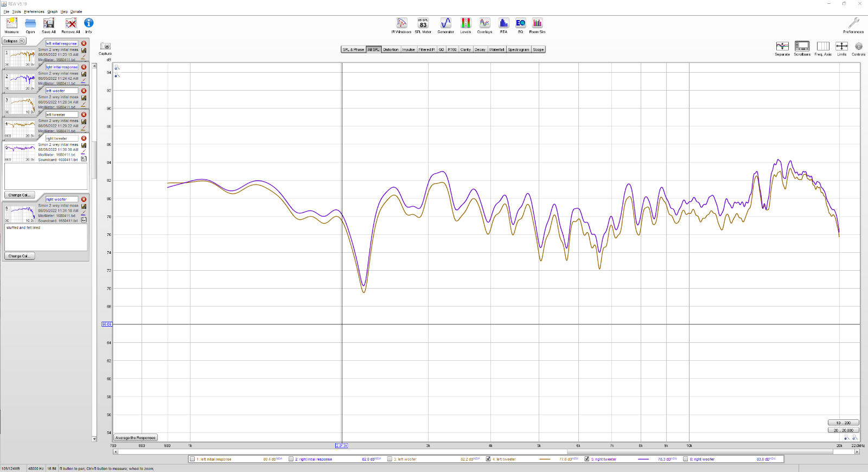Delete the right tweeter measurement
This screenshot has width=868, height=472.
coord(84,138)
